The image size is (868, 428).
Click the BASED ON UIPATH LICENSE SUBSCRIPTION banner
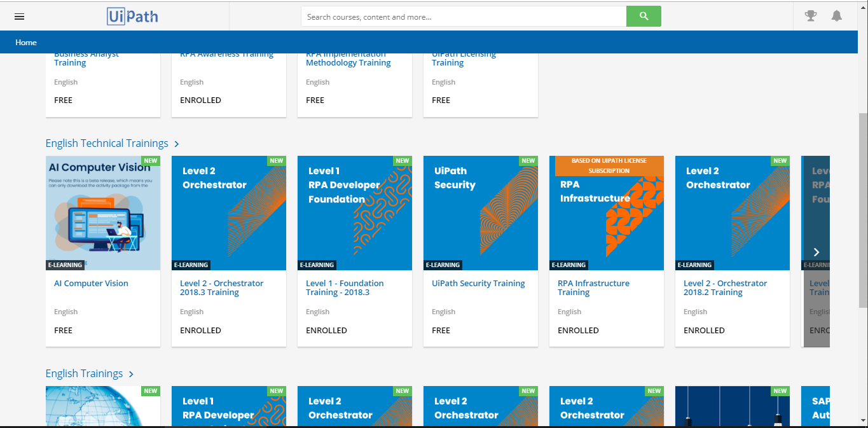(x=609, y=166)
